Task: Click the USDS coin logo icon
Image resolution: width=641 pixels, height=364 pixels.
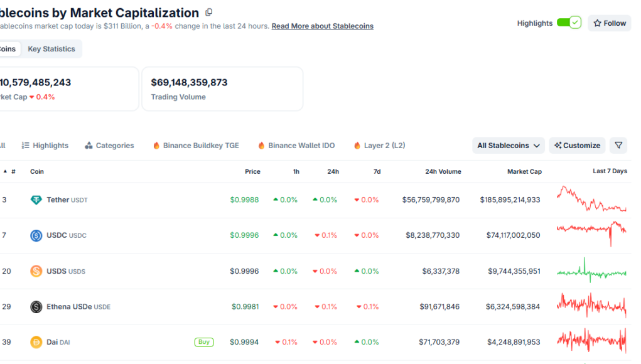Action: click(x=36, y=271)
